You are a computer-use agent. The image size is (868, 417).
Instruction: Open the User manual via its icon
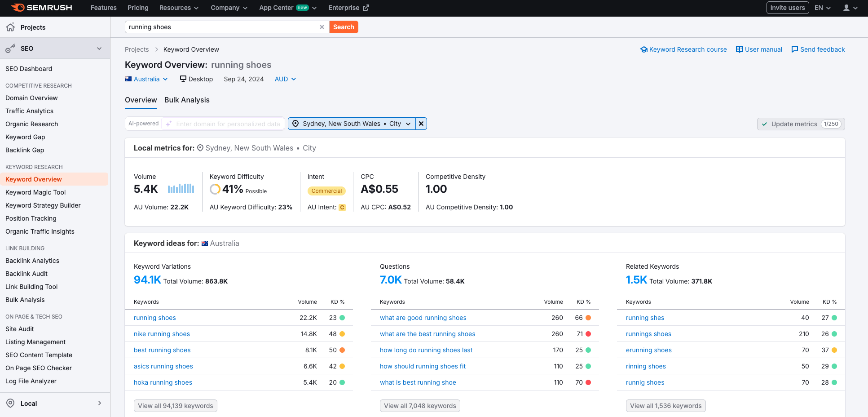click(x=739, y=49)
